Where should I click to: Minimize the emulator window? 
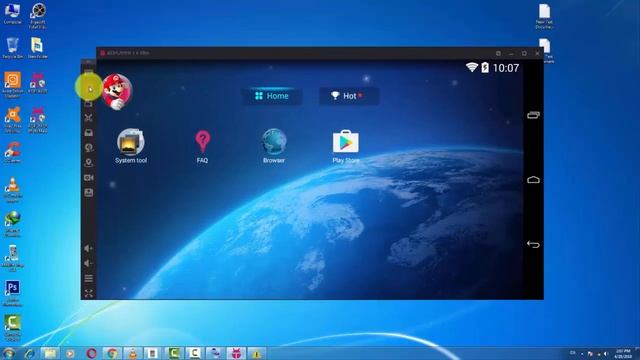[511, 53]
